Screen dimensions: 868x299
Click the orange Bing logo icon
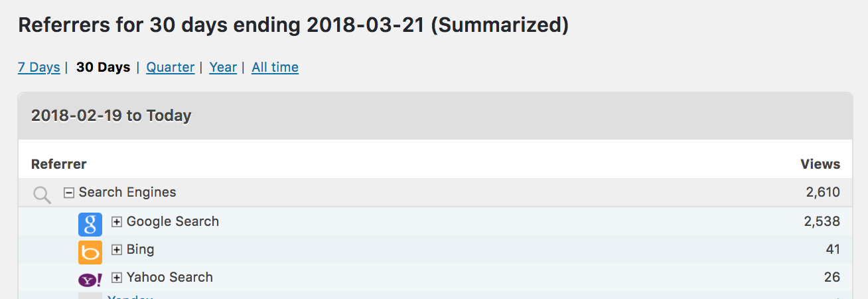[x=90, y=252]
